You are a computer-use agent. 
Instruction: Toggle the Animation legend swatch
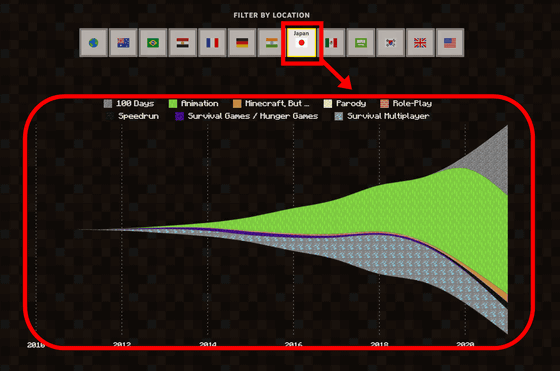173,104
